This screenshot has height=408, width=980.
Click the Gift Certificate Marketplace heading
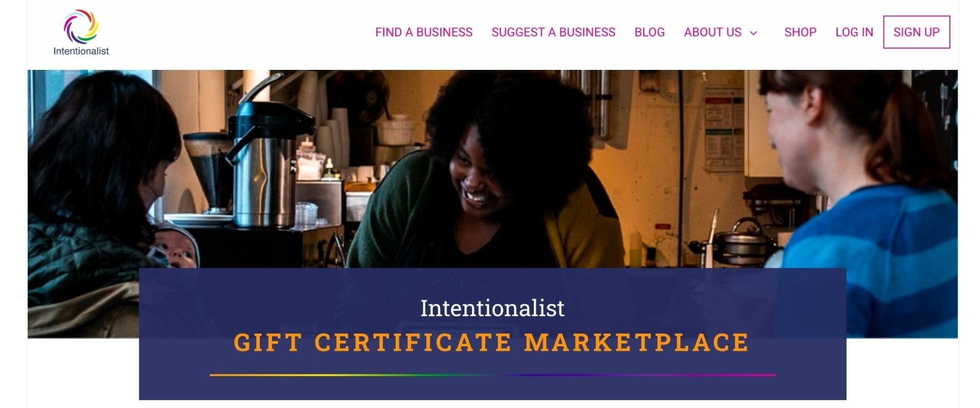(x=492, y=342)
